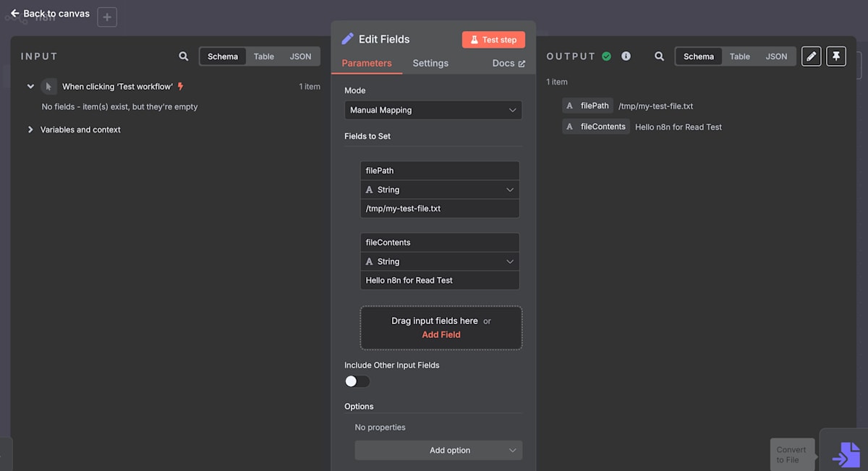868x471 pixels.
Task: Search input data with magnifier icon
Action: (x=184, y=56)
